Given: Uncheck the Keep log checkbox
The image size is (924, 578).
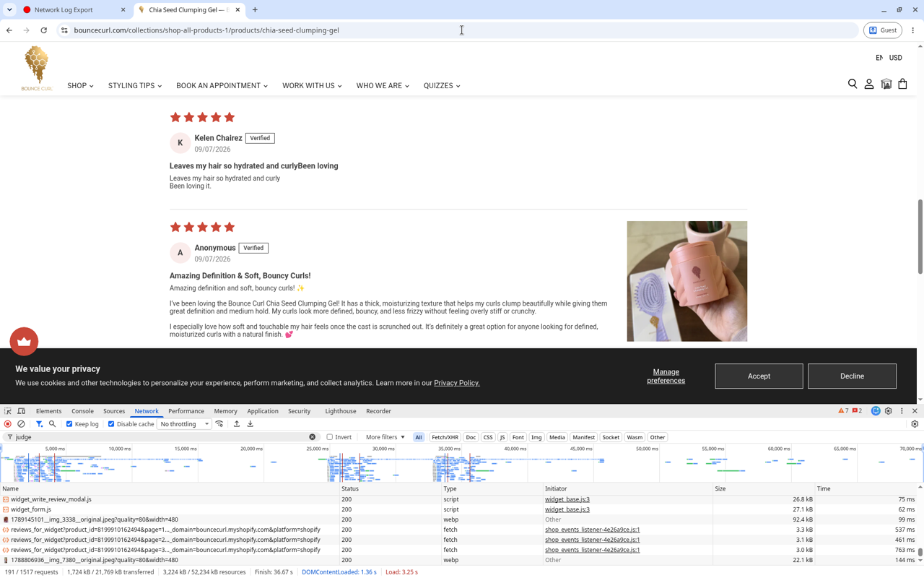Looking at the screenshot, I should pos(69,424).
